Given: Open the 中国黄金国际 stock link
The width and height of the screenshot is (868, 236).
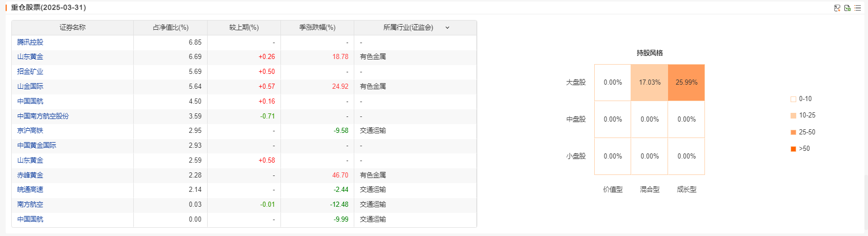Looking at the screenshot, I should pos(37,146).
